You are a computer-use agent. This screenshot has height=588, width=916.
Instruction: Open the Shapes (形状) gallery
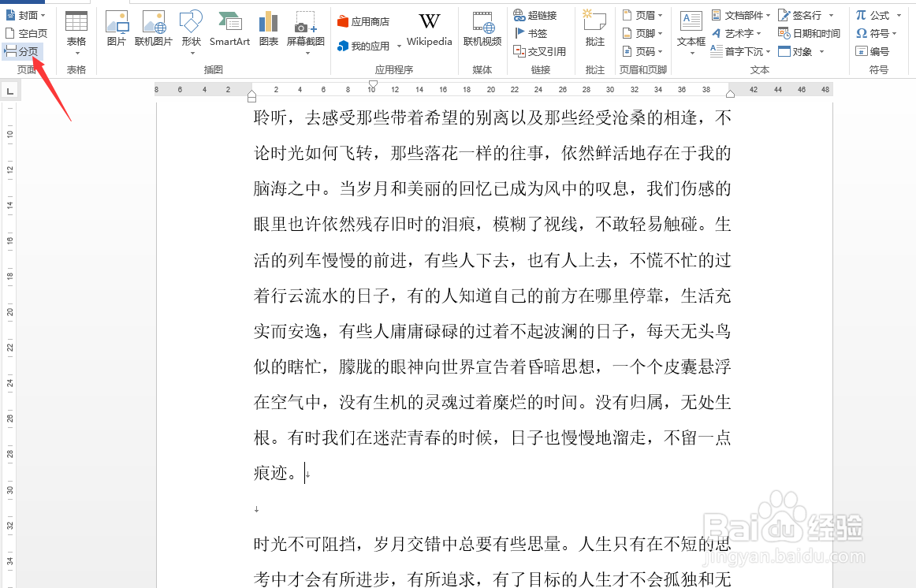[x=191, y=32]
